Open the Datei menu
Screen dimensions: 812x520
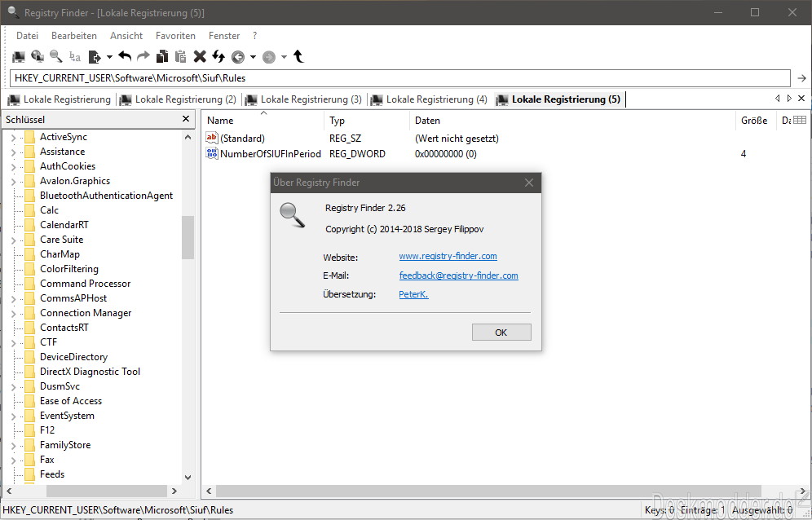28,36
